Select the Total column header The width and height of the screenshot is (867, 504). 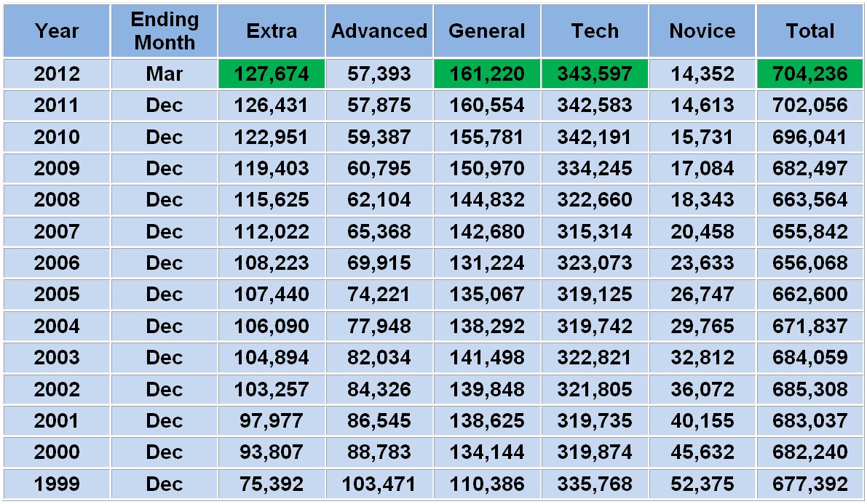(x=810, y=31)
